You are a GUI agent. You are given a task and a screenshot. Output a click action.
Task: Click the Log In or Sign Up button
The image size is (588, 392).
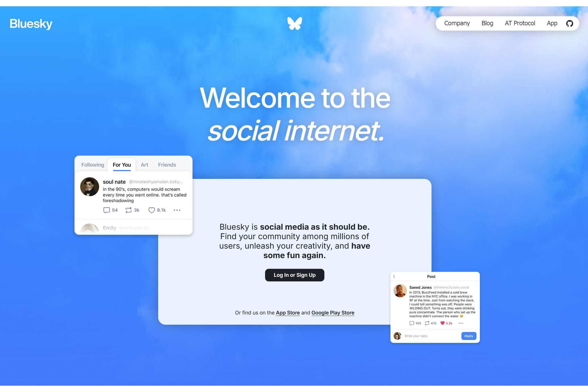coord(294,274)
